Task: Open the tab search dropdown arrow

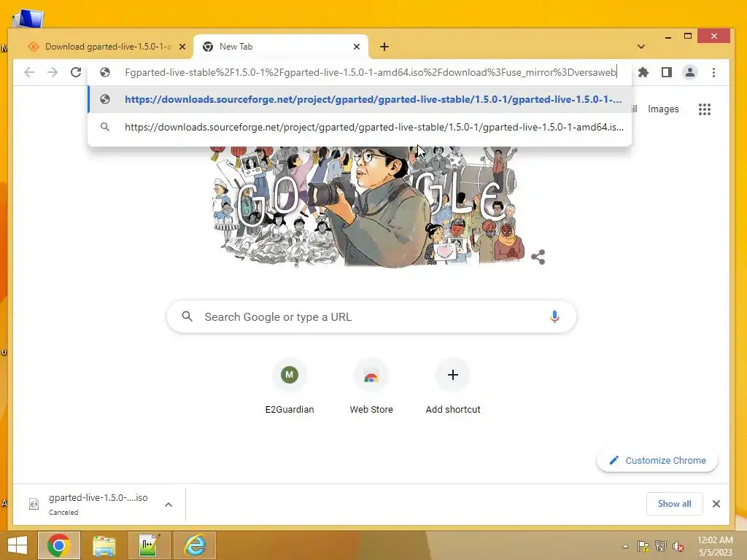Action: [x=641, y=47]
